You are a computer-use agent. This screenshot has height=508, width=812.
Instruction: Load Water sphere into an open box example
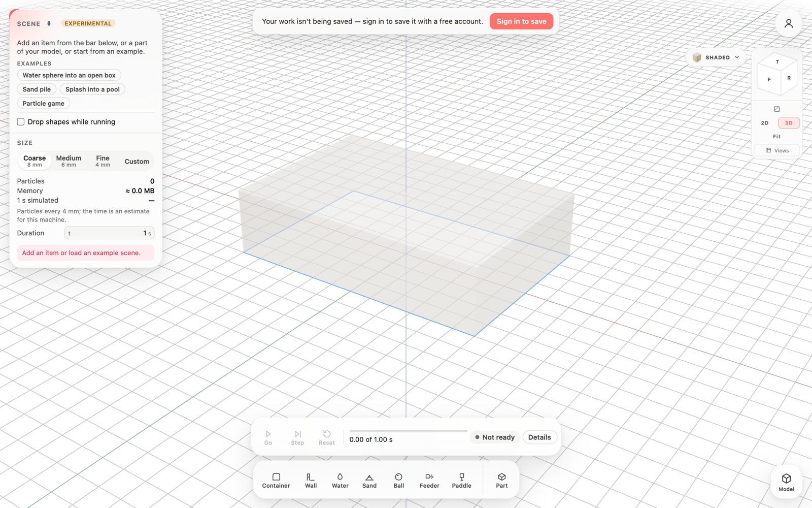point(69,75)
